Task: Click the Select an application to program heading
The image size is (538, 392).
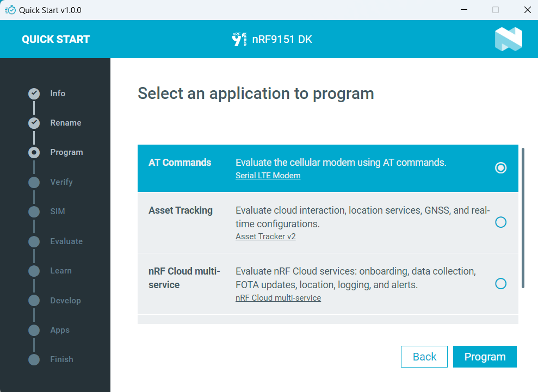Action: 256,94
